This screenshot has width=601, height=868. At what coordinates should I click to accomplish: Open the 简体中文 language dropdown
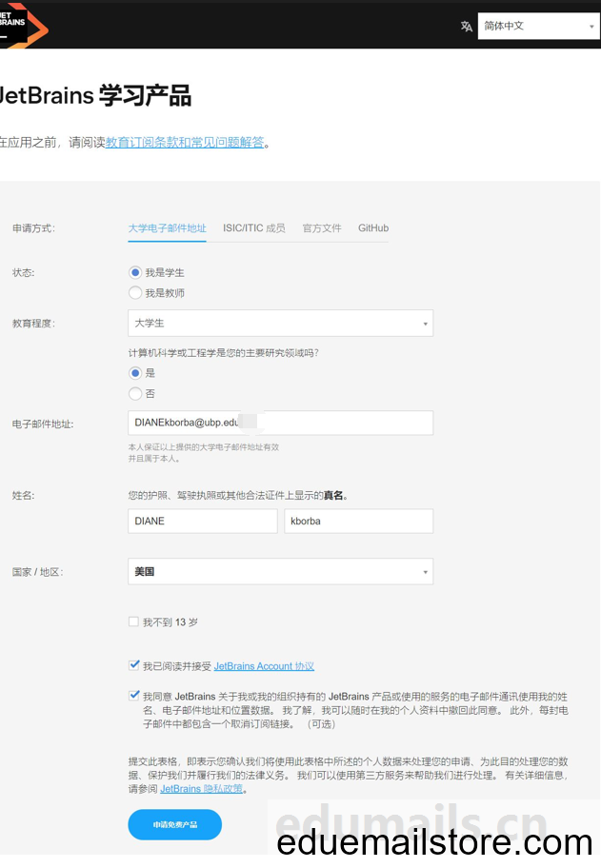tap(538, 26)
